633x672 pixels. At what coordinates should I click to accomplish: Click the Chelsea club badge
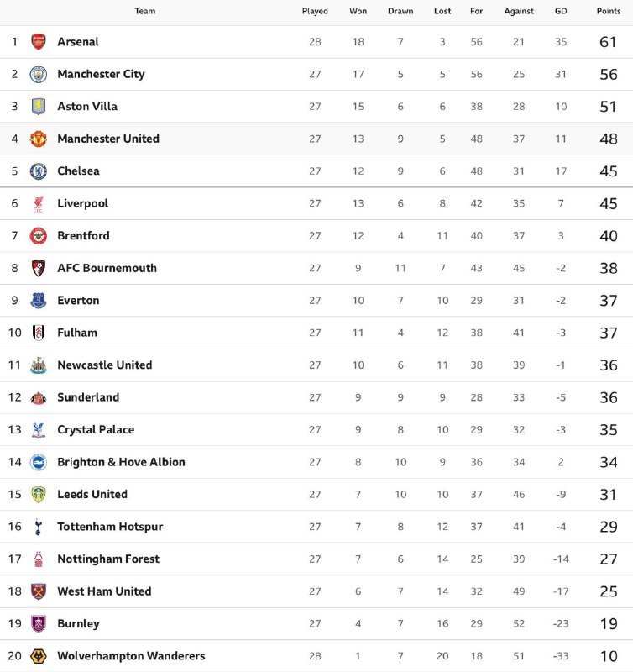tap(39, 171)
